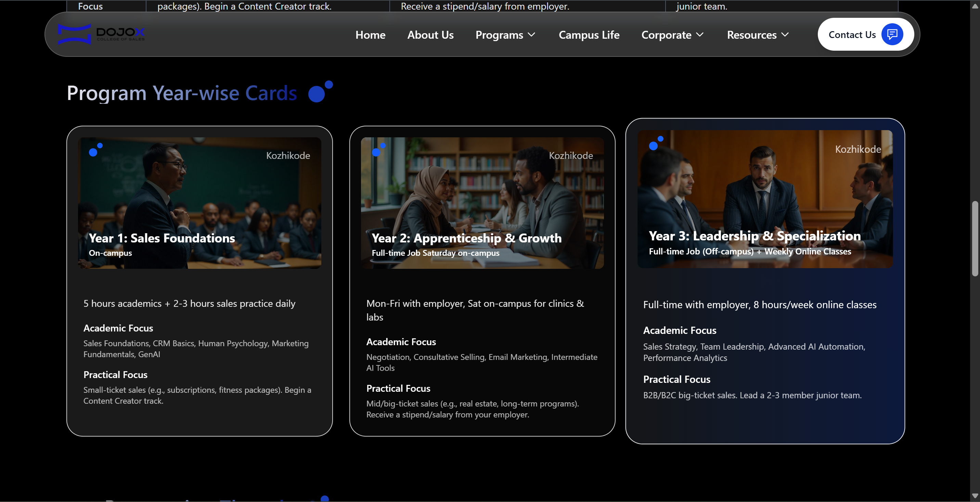Click the Year 3 Practical Focus heading

[676, 379]
